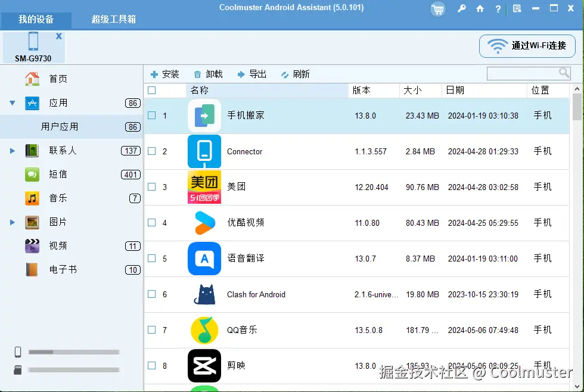Click the date 2024-04-25 05:29:55
The height and width of the screenshot is (392, 584).
pos(483,223)
